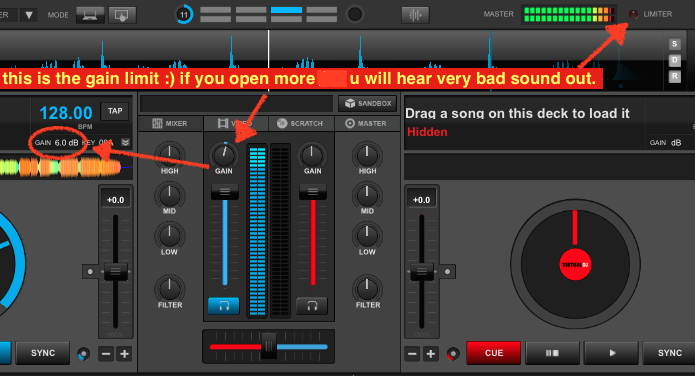
Task: Select the laptop mode icon
Action: (x=90, y=15)
